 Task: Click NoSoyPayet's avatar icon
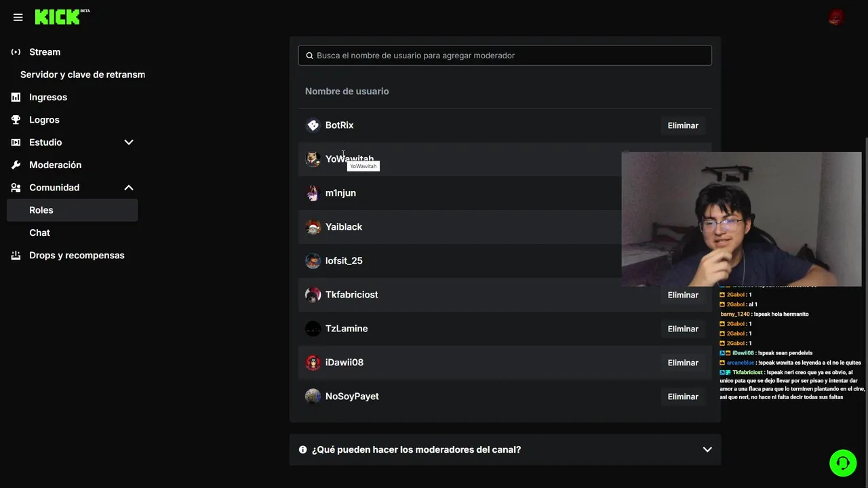click(x=313, y=396)
